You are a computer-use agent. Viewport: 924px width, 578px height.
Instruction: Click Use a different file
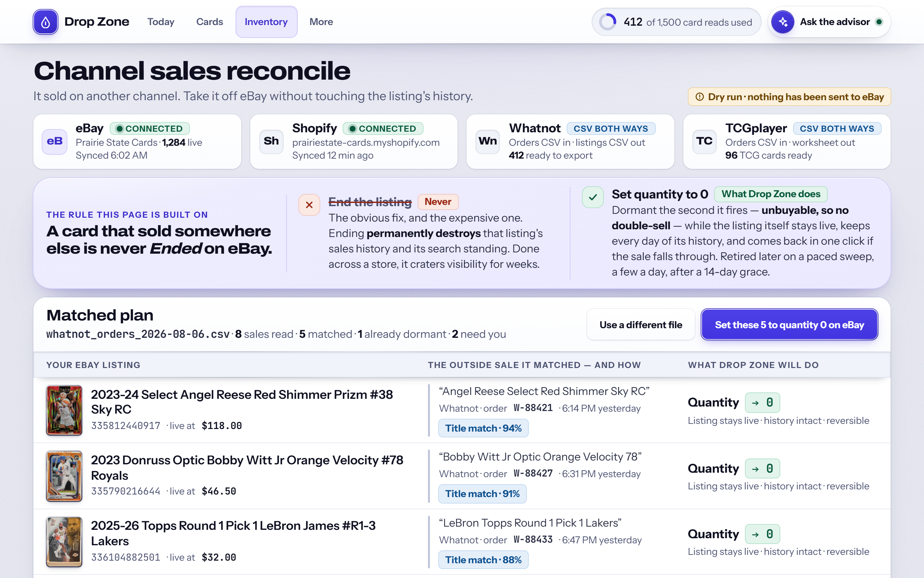tap(641, 325)
